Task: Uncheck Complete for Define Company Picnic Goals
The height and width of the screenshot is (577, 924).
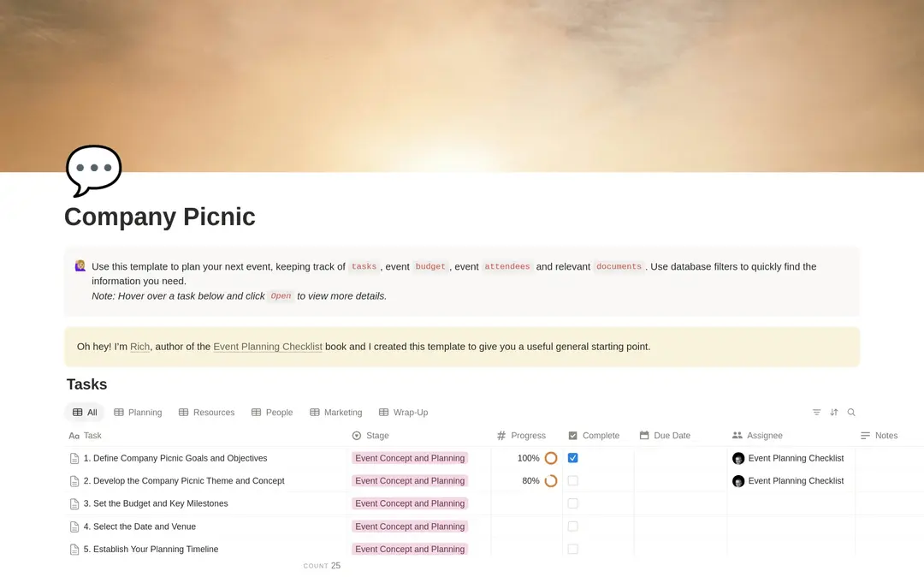Action: 572,458
